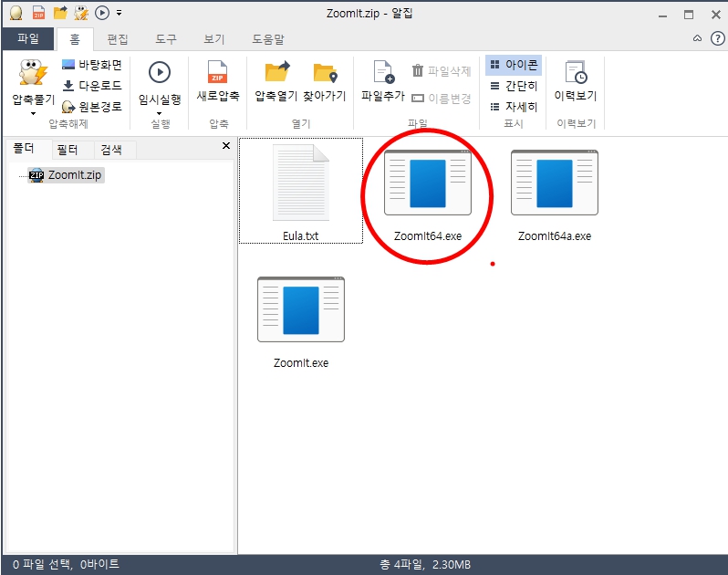
Task: Select the 홈 ribbon tab
Action: pyautogui.click(x=75, y=39)
